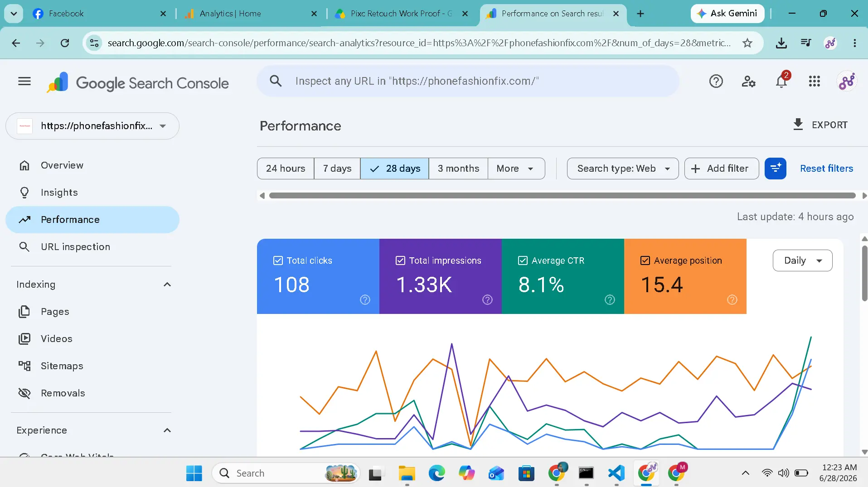
Task: Open browser downloads icon
Action: tap(781, 43)
